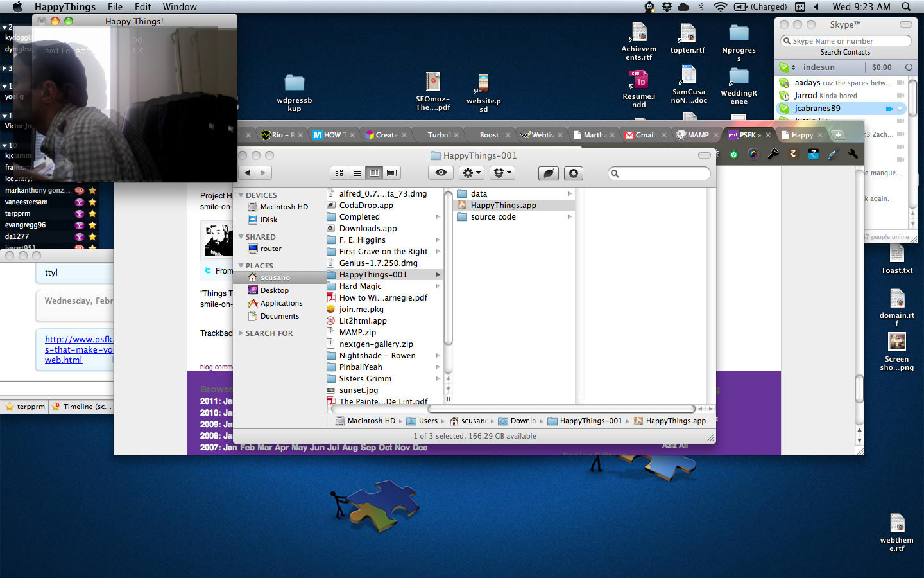The image size is (924, 578).
Task: Click the download arrow toolbar button
Action: pos(574,173)
